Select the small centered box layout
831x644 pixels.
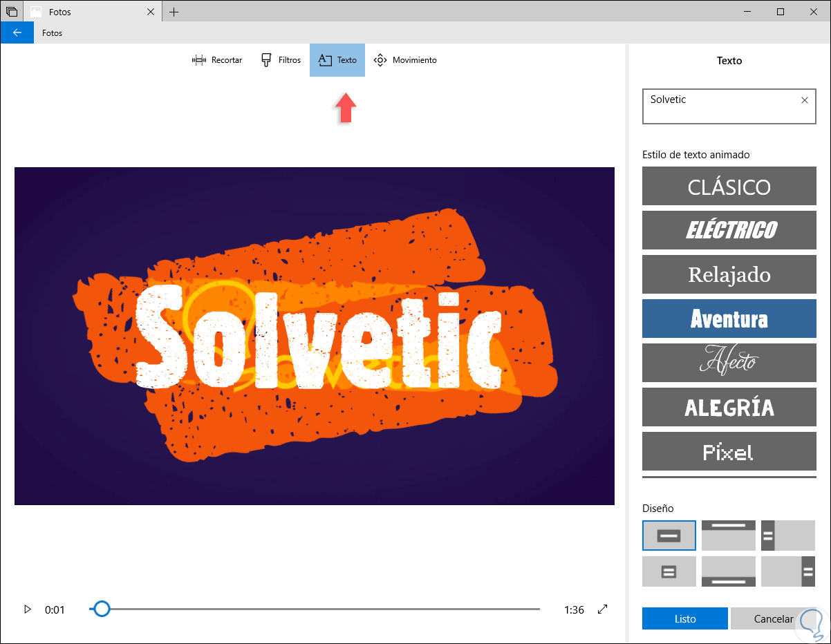(669, 571)
